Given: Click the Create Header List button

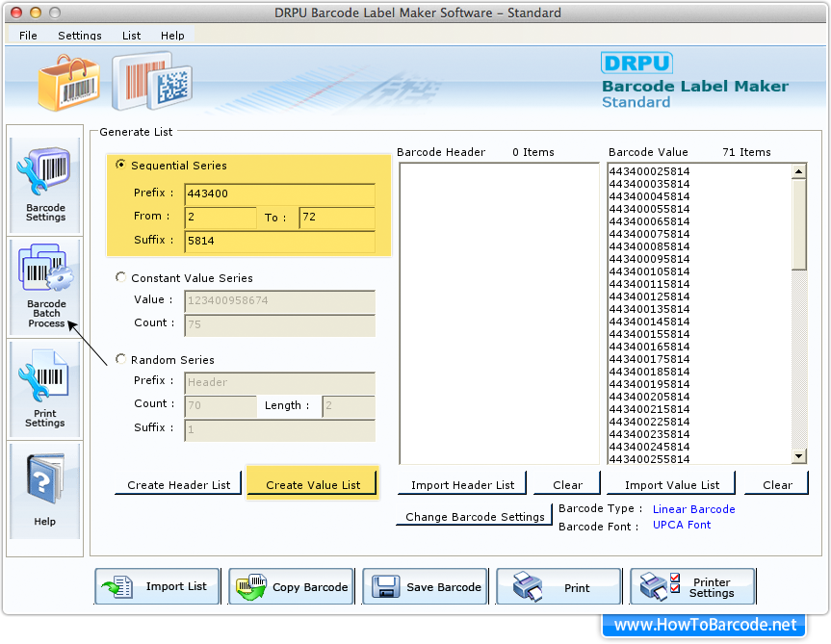Looking at the screenshot, I should pyautogui.click(x=178, y=484).
